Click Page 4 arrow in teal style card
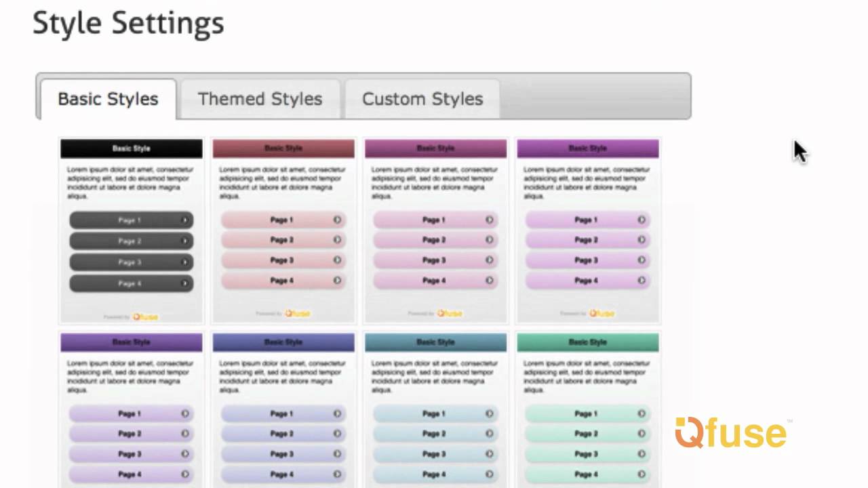This screenshot has width=868, height=488. pyautogui.click(x=489, y=474)
